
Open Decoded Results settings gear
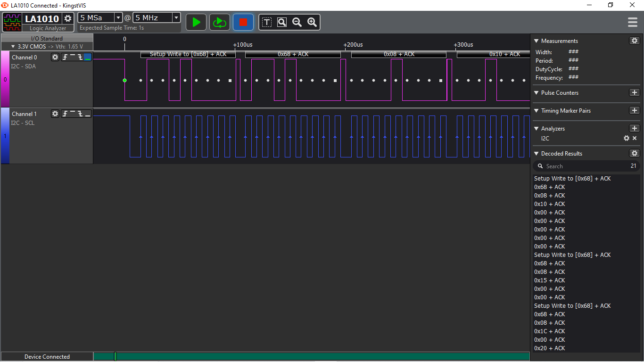pos(635,153)
